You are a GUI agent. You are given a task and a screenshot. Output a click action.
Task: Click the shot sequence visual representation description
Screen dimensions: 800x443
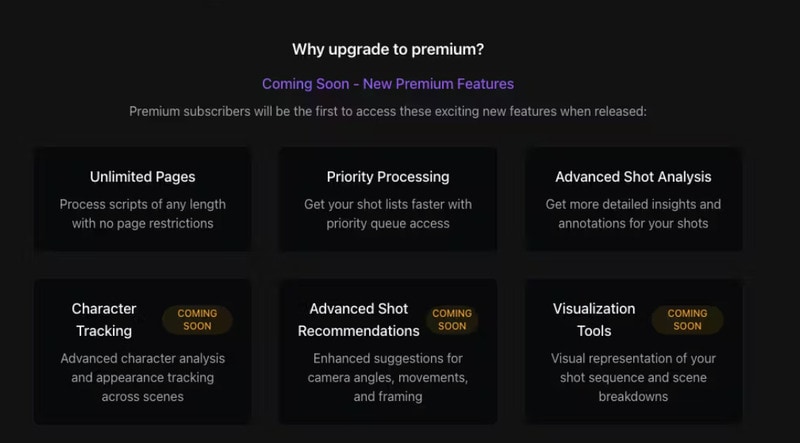[x=633, y=377]
